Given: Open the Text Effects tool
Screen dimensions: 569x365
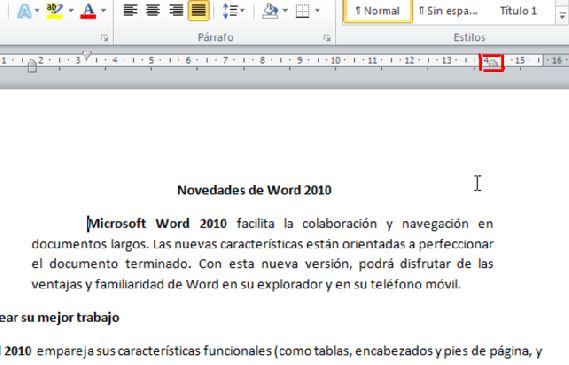Looking at the screenshot, I should coord(24,11).
